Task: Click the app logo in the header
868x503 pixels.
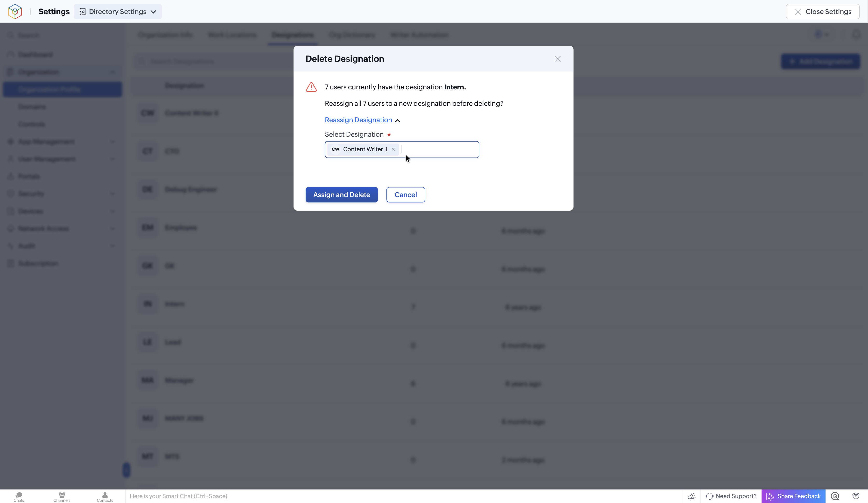Action: pos(15,11)
